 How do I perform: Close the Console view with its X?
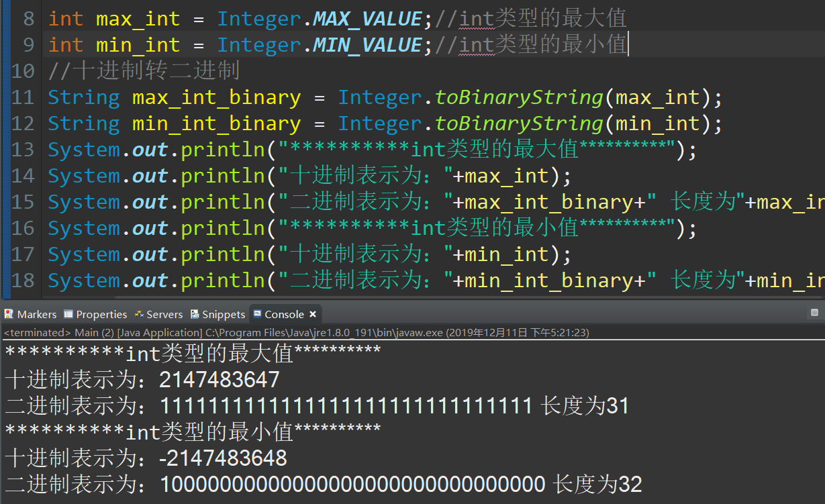click(x=313, y=314)
